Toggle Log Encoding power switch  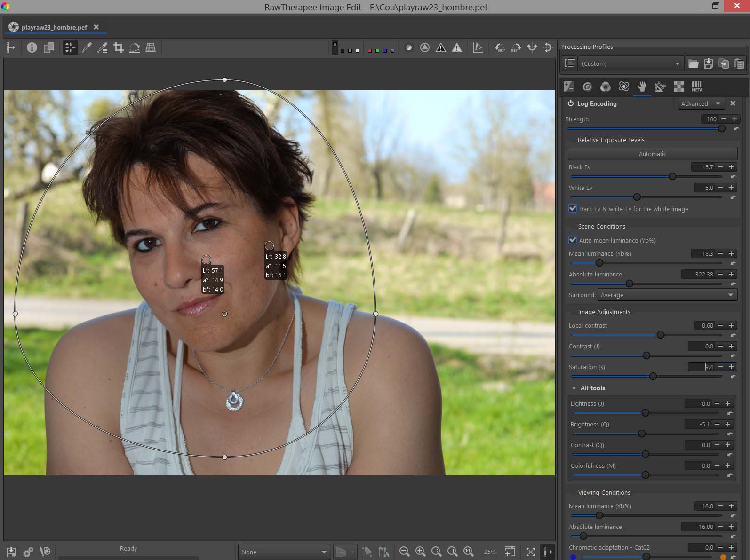coord(571,103)
